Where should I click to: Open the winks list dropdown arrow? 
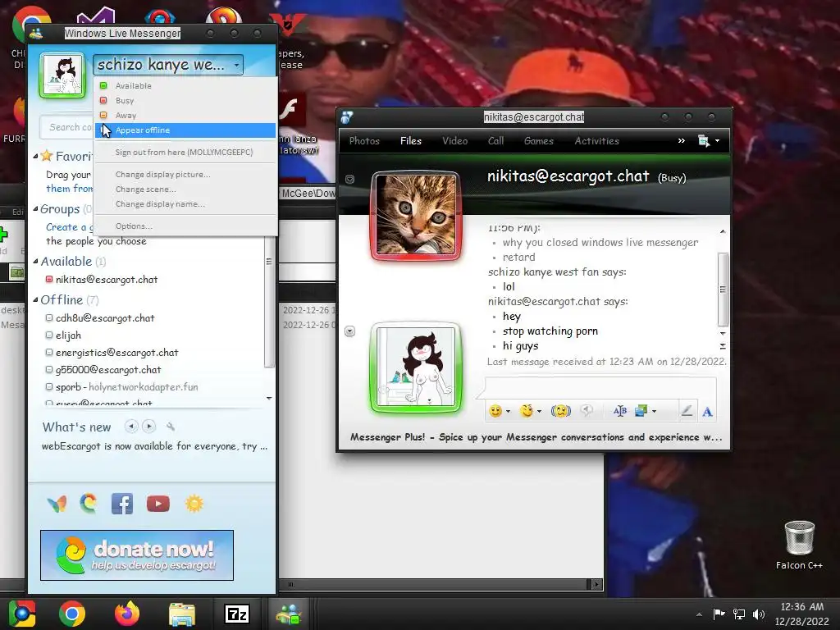(x=539, y=412)
